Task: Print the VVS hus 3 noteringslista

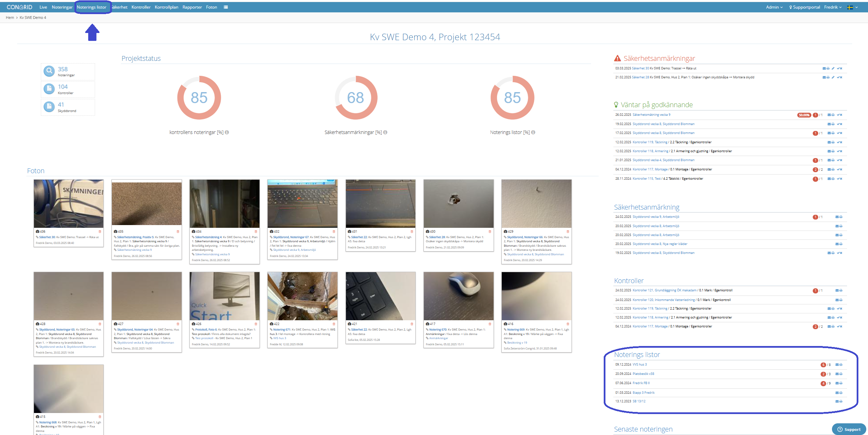Action: coord(841,365)
